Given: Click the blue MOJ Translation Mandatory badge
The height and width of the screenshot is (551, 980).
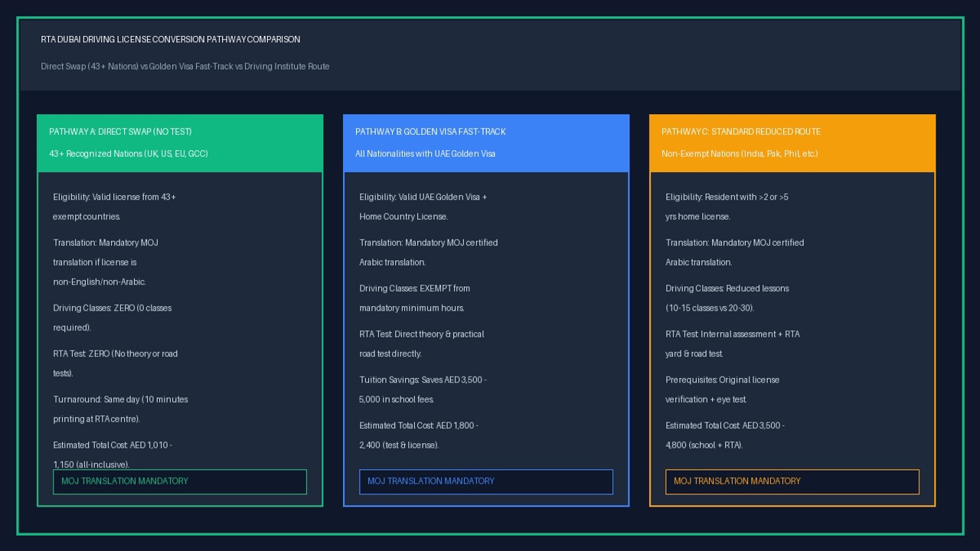Looking at the screenshot, I should [486, 481].
